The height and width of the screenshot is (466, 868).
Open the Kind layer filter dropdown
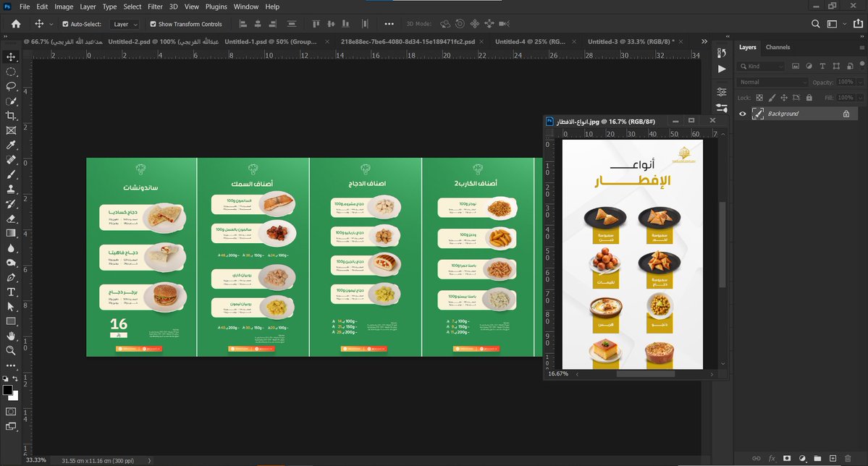[761, 66]
